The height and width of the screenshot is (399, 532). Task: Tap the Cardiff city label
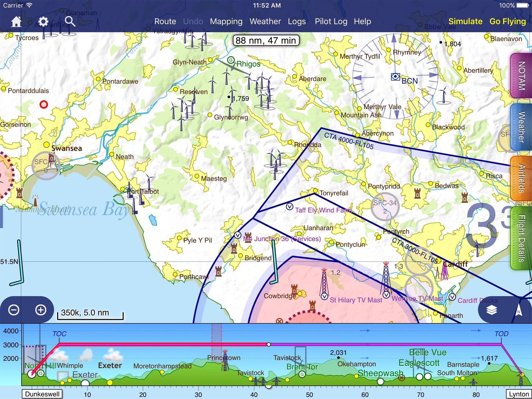tap(456, 264)
